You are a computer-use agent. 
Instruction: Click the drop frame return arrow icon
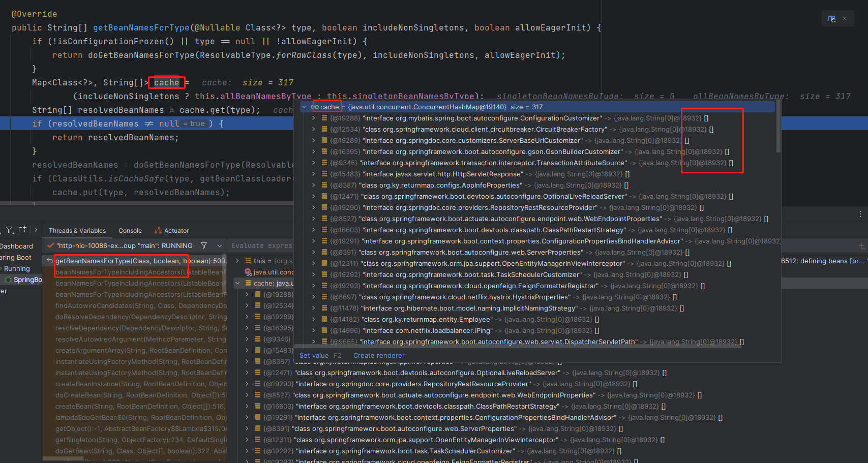[x=50, y=261]
